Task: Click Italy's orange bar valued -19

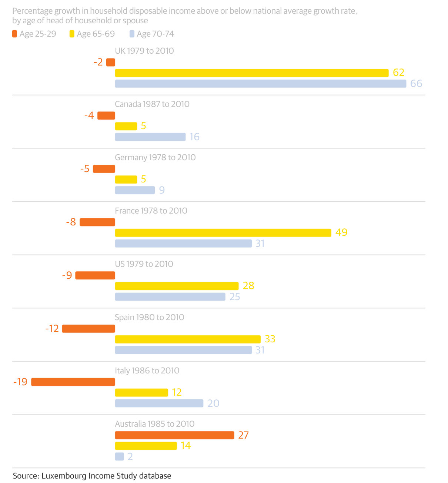Action: (73, 382)
